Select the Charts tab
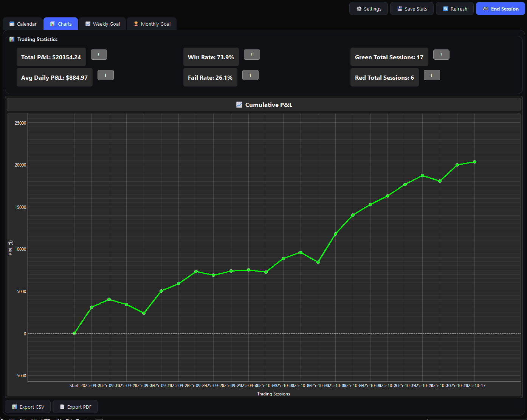Viewport: 527px width, 420px height. coord(61,24)
